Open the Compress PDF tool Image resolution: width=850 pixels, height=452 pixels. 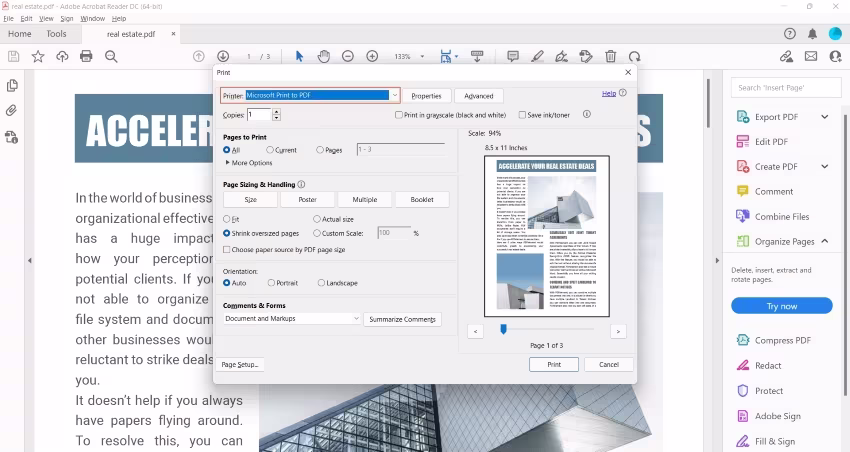coord(775,341)
